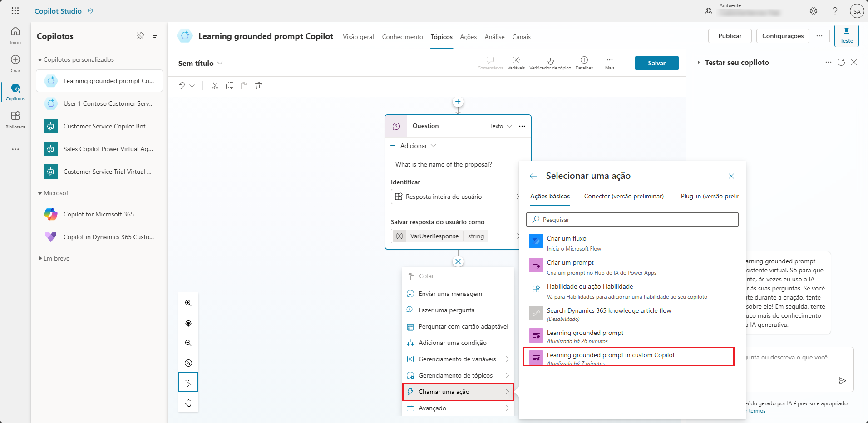Open Criar from the left rail

(15, 64)
